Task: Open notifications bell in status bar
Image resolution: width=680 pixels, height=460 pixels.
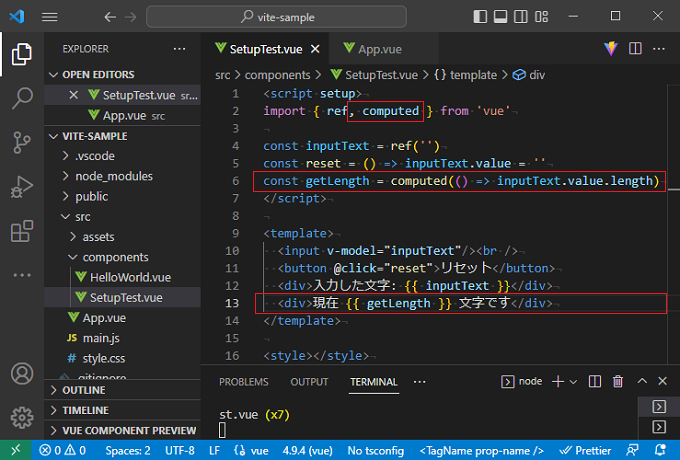Action: 660,450
